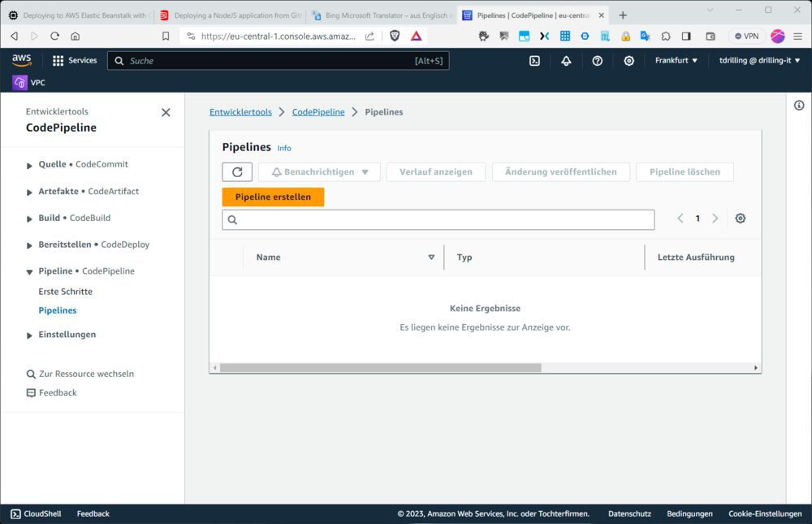Expand the Einstellungen section
This screenshot has width=812, height=524.
(31, 335)
